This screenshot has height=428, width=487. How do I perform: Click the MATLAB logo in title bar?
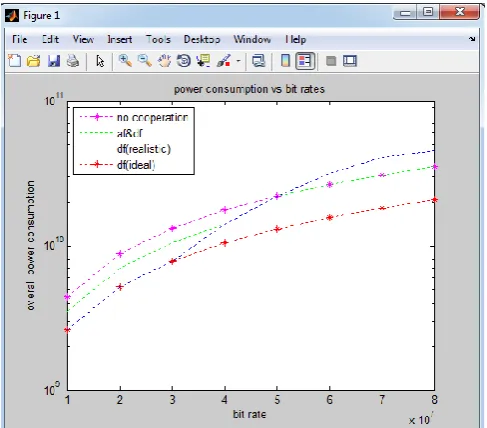click(x=12, y=16)
